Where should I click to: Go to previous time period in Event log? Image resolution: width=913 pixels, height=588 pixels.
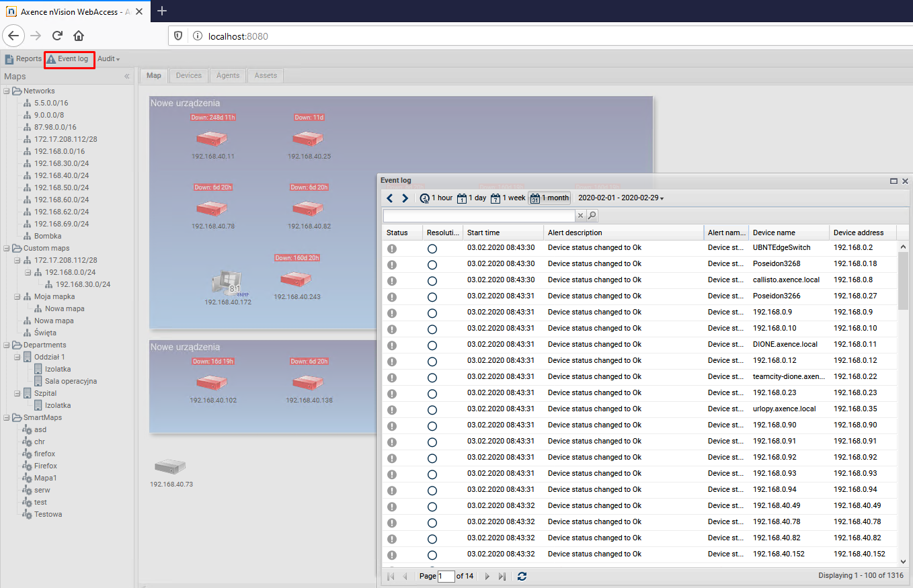pos(390,198)
